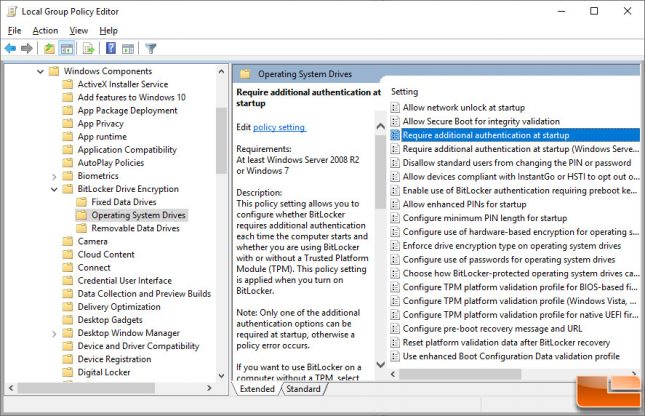
Task: Collapse the Windows Components tree node
Action: click(x=40, y=72)
